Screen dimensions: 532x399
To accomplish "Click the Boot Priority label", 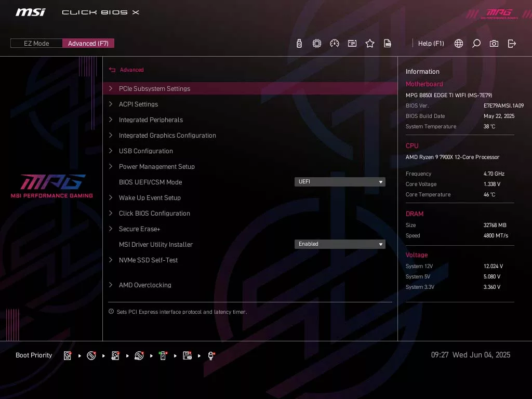I will [34, 355].
